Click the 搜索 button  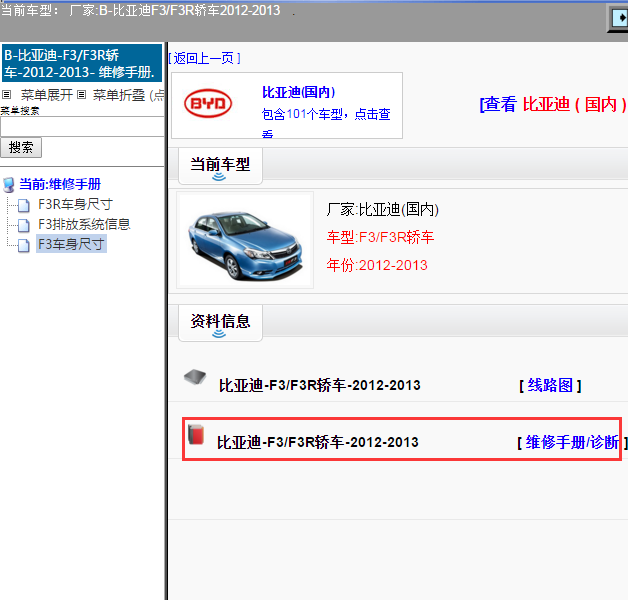pyautogui.click(x=21, y=147)
